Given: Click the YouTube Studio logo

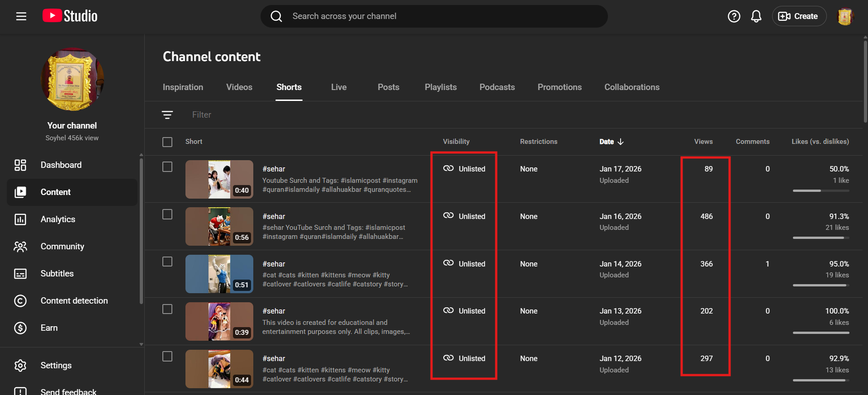Looking at the screenshot, I should (x=70, y=16).
